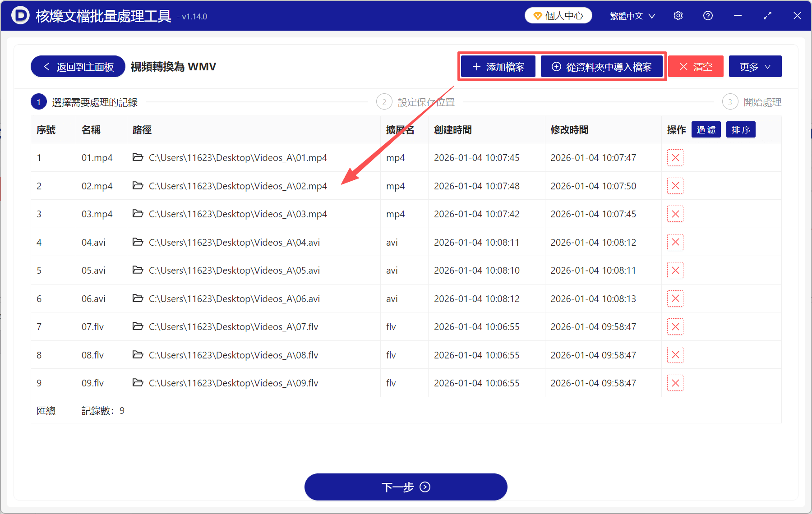Remove row 09.flv with its red X
The width and height of the screenshot is (812, 514).
(675, 383)
